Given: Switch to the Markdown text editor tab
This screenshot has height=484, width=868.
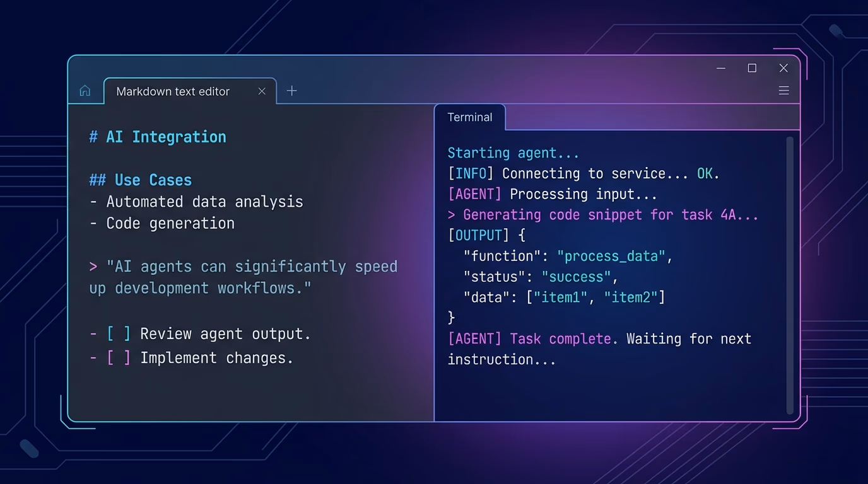Looking at the screenshot, I should coord(173,91).
